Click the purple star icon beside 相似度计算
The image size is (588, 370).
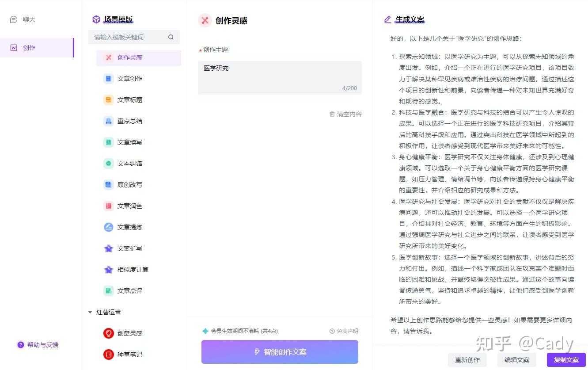click(109, 270)
